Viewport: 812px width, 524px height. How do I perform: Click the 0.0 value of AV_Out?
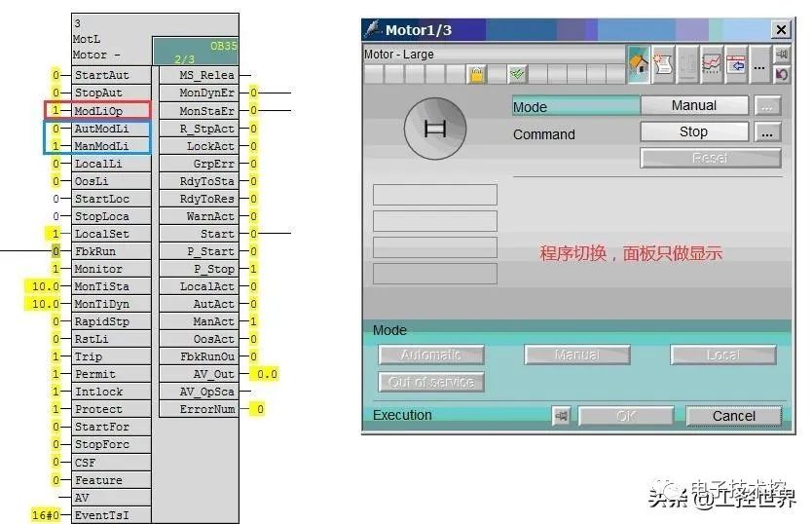pyautogui.click(x=267, y=374)
